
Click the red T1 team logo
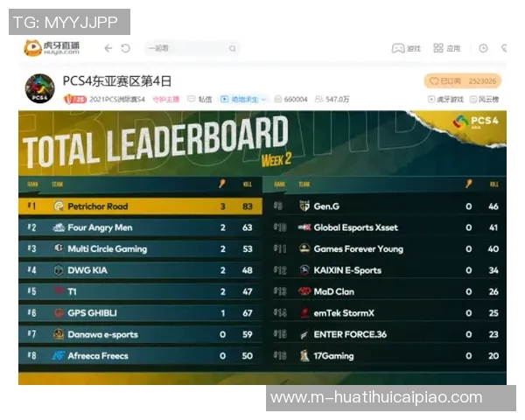pos(59,290)
